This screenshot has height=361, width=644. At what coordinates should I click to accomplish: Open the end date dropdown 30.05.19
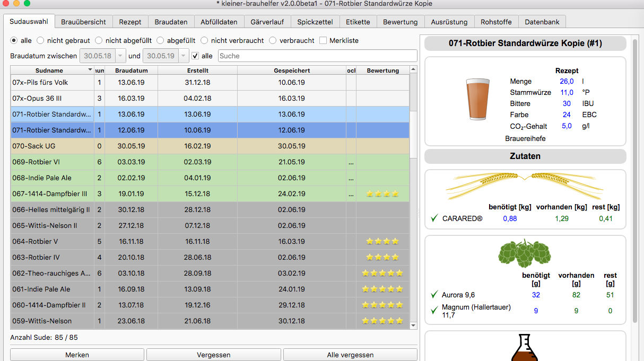point(184,56)
